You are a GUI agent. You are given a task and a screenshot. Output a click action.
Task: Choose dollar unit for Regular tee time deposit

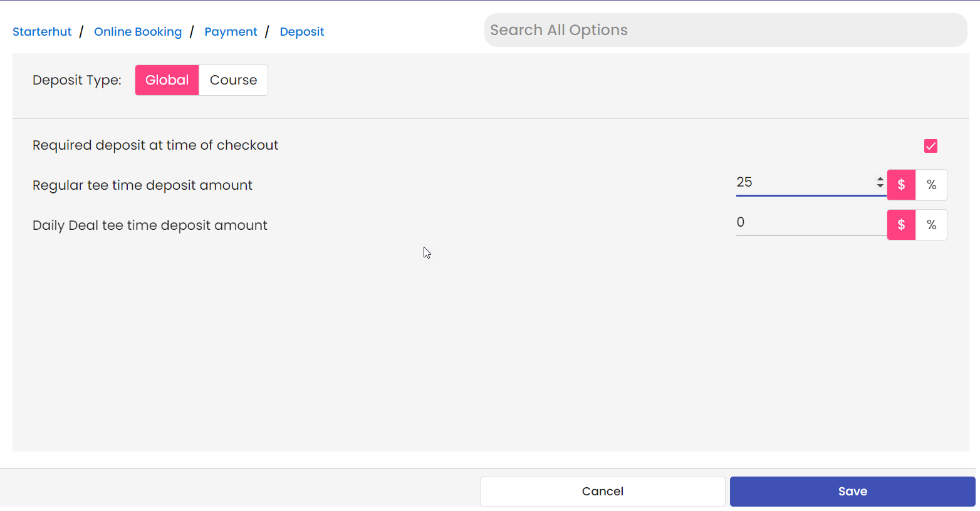click(x=902, y=185)
